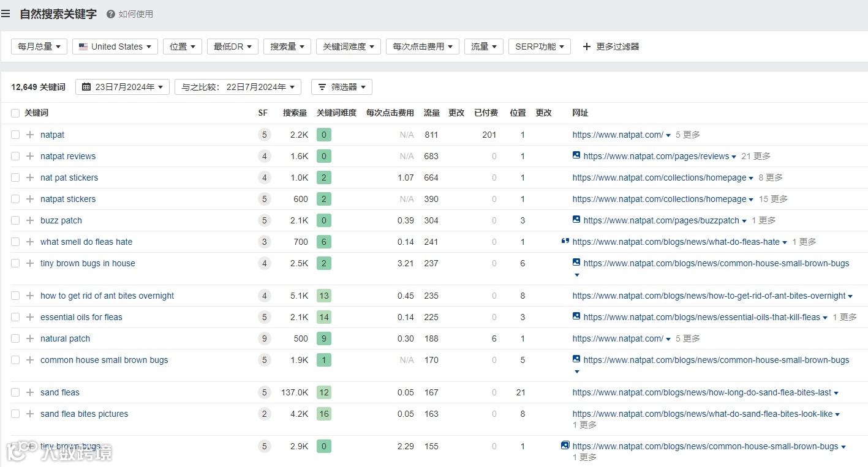
Task: Sort by the 每次点击费用 column header
Action: coord(390,113)
